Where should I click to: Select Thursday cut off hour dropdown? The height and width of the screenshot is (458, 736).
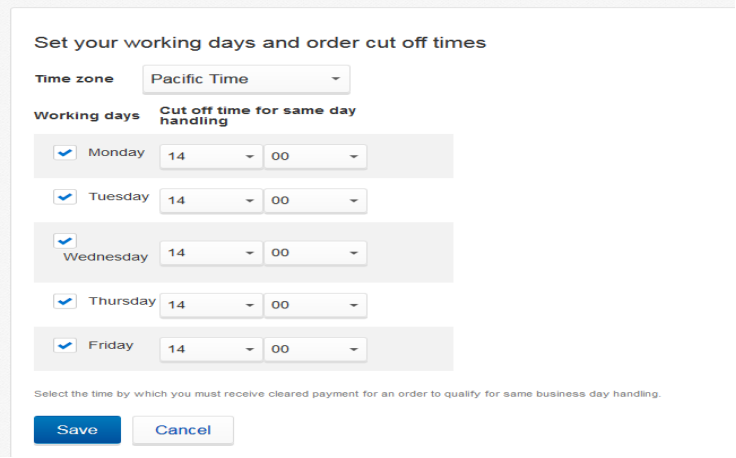[211, 305]
